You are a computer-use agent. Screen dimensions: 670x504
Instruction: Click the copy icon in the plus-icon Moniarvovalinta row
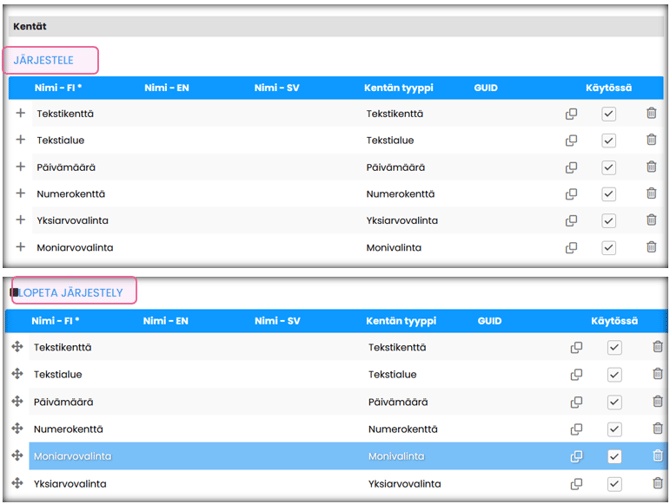coord(571,247)
